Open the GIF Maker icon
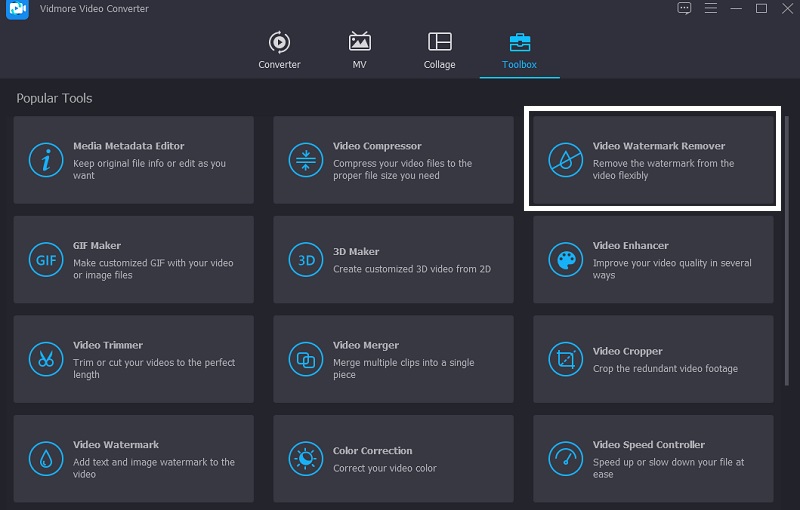800x510 pixels. tap(45, 260)
